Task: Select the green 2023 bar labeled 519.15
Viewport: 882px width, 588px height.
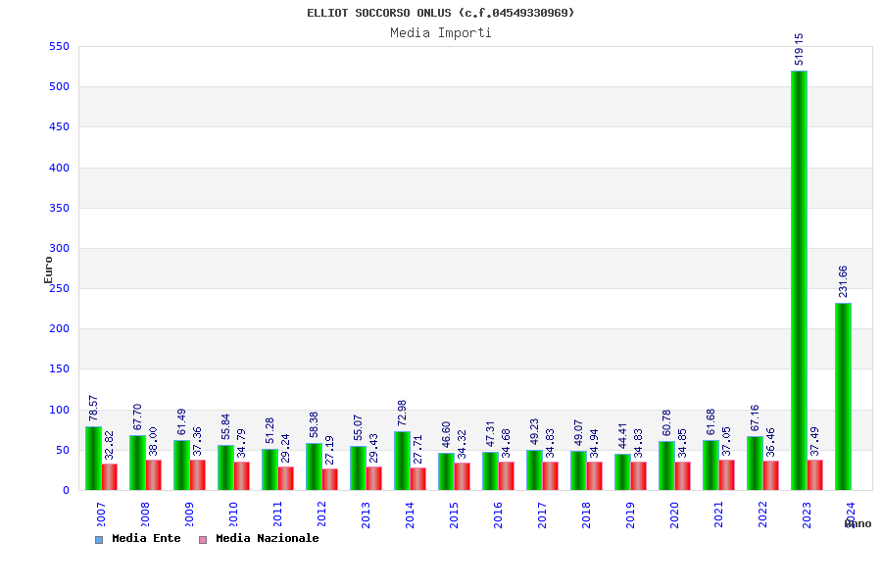Action: click(799, 280)
